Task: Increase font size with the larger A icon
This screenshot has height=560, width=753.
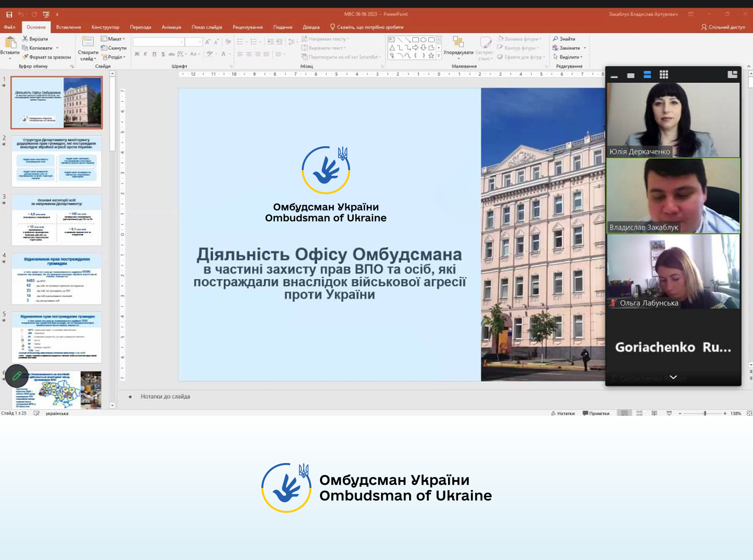Action: coord(207,41)
